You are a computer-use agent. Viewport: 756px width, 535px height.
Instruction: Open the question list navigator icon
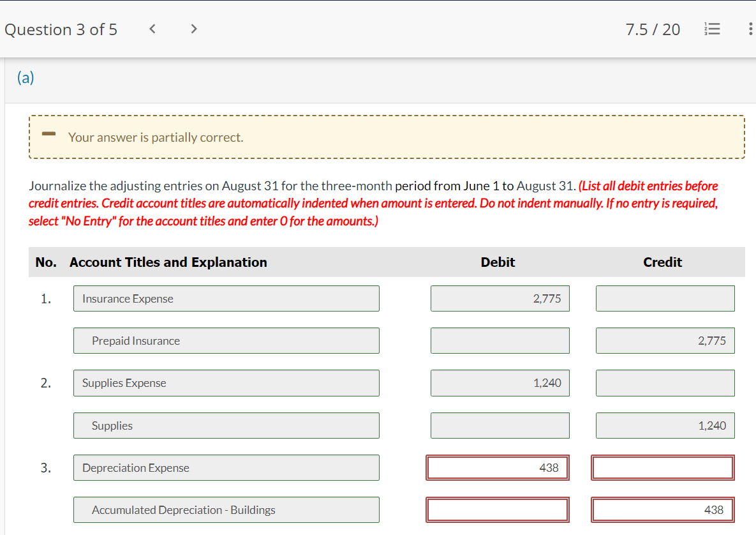tap(712, 29)
